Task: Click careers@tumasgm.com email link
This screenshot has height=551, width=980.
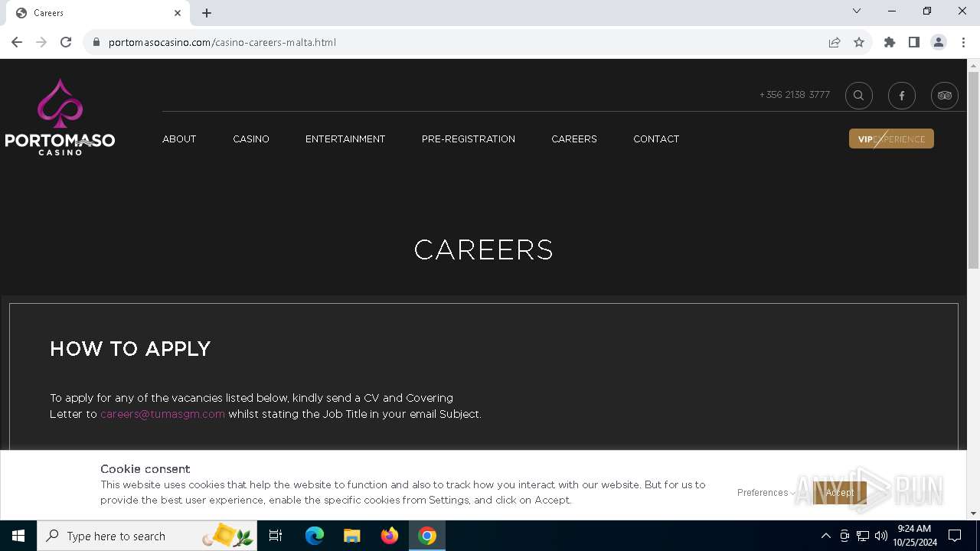Action: click(162, 414)
